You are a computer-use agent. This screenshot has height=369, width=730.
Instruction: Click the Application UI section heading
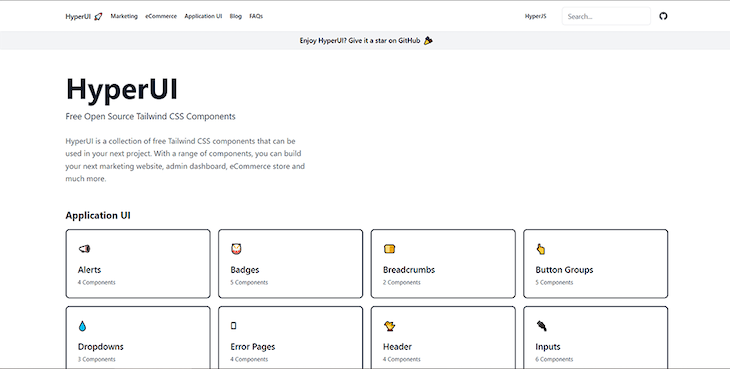click(x=98, y=215)
